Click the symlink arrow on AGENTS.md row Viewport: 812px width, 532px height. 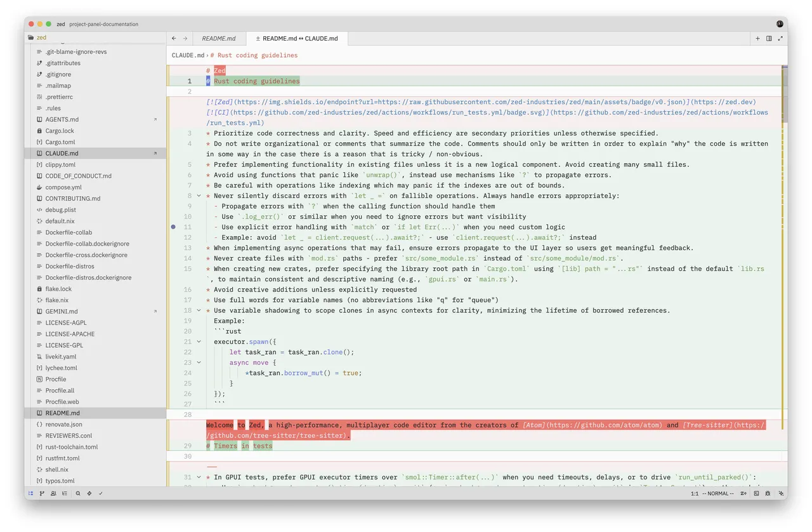click(x=155, y=119)
